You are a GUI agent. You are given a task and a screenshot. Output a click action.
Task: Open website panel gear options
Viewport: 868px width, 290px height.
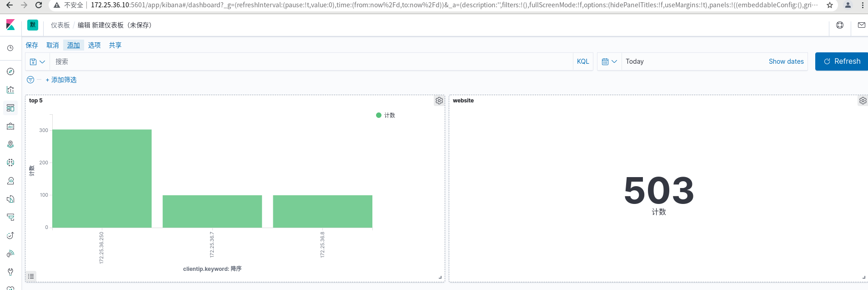click(863, 101)
